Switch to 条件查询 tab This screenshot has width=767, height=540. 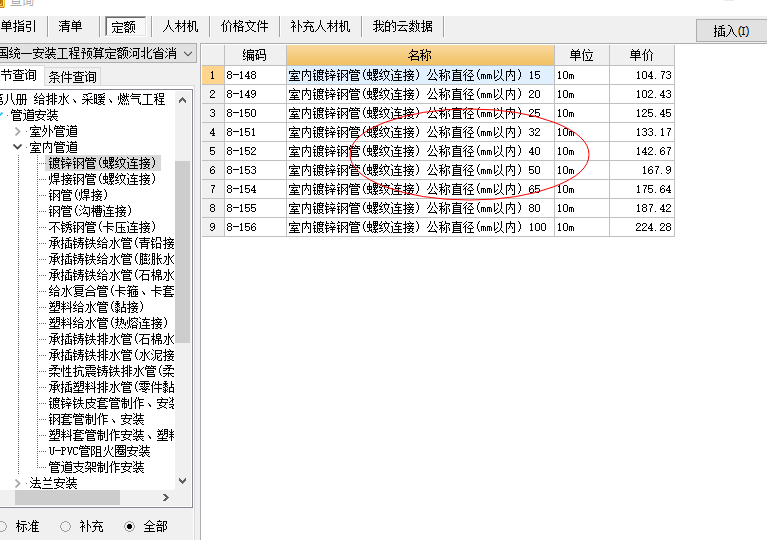pyautogui.click(x=72, y=77)
